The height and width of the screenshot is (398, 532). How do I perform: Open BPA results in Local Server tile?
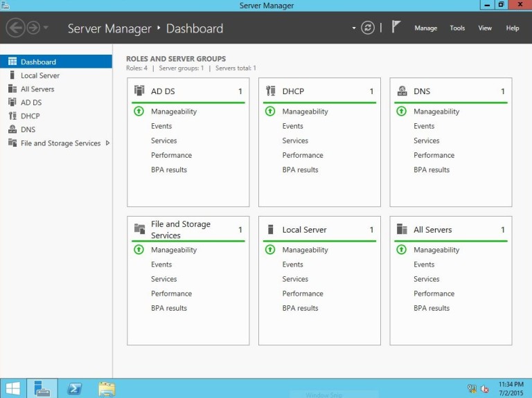pyautogui.click(x=300, y=308)
